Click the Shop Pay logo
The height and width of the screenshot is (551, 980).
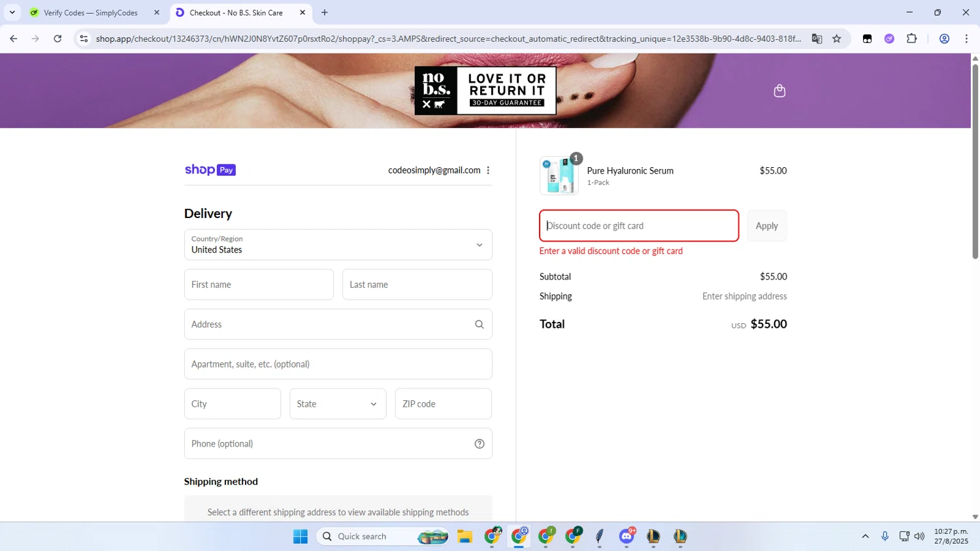coord(210,170)
